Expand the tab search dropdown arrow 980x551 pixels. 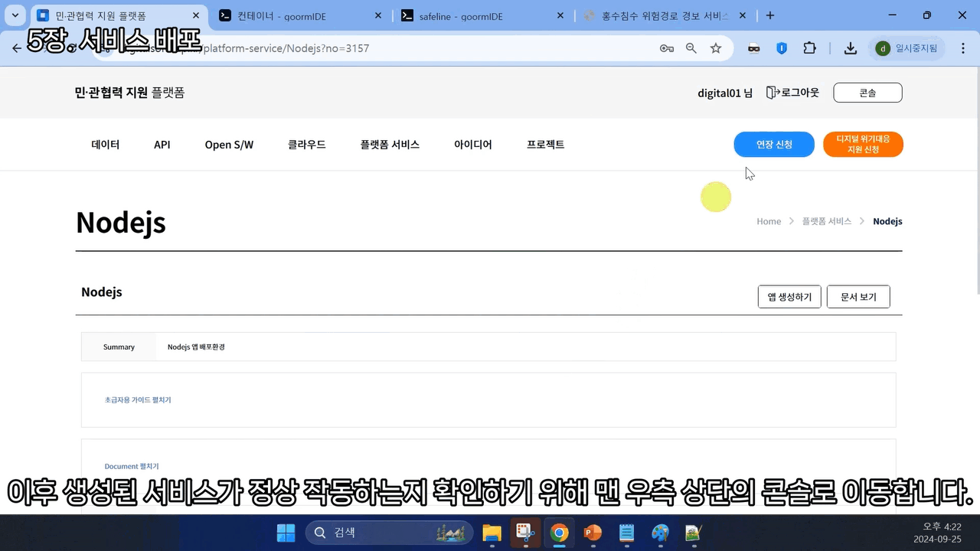tap(15, 15)
